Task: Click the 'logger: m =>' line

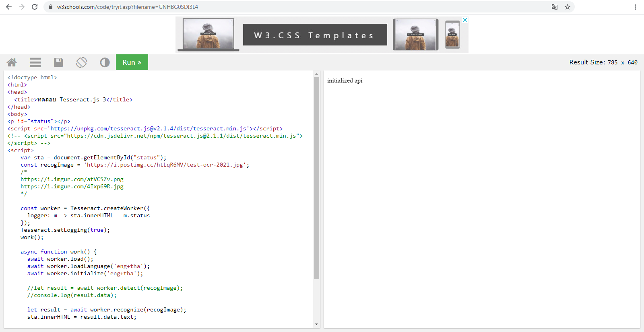Action: pyautogui.click(x=89, y=215)
